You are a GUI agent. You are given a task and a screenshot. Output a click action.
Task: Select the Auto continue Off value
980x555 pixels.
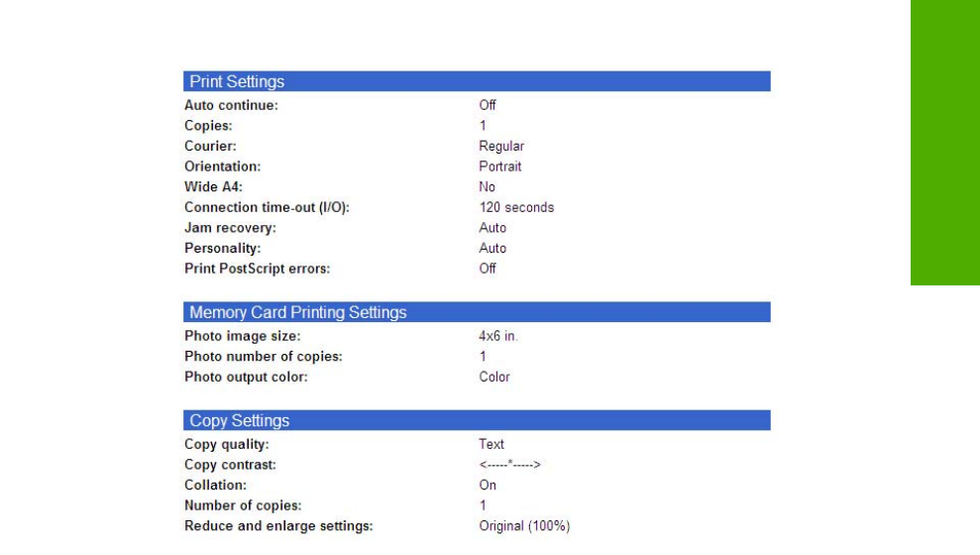point(487,105)
